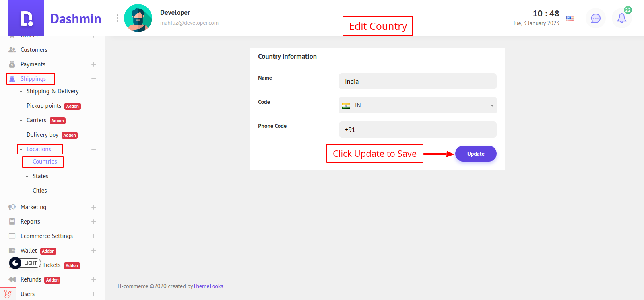Image resolution: width=644 pixels, height=300 pixels.
Task: Click the Customers sidebar icon
Action: 12,50
